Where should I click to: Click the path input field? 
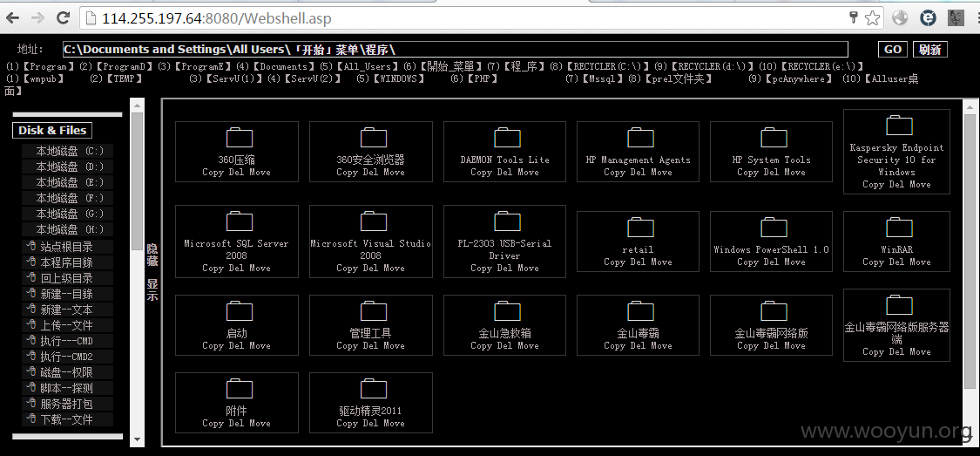pos(455,50)
